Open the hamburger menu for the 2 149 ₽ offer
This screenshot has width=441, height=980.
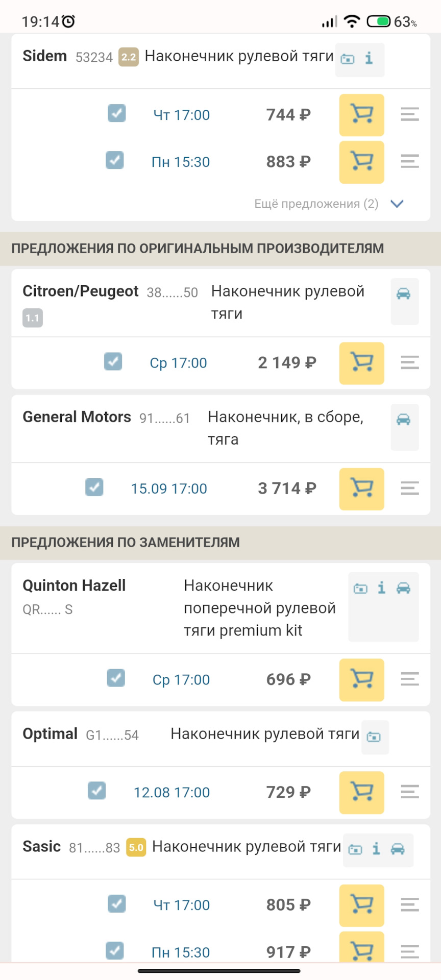coord(409,362)
